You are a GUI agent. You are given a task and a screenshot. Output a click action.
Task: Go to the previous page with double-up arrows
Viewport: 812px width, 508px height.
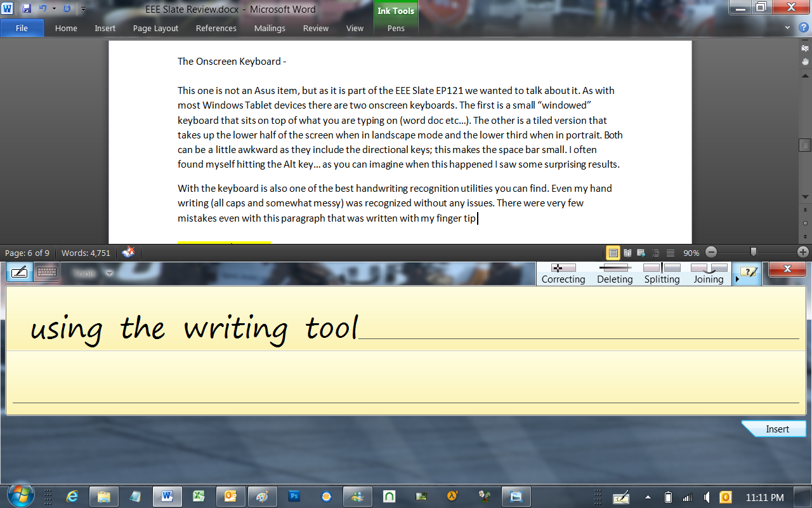pos(805,210)
